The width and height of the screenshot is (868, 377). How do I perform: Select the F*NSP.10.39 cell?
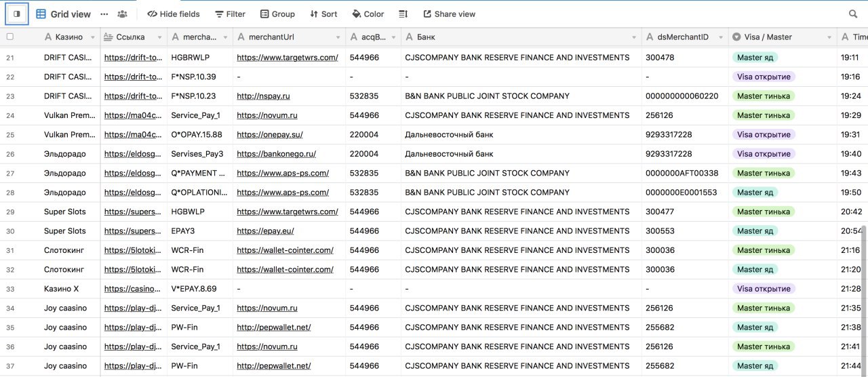point(200,77)
